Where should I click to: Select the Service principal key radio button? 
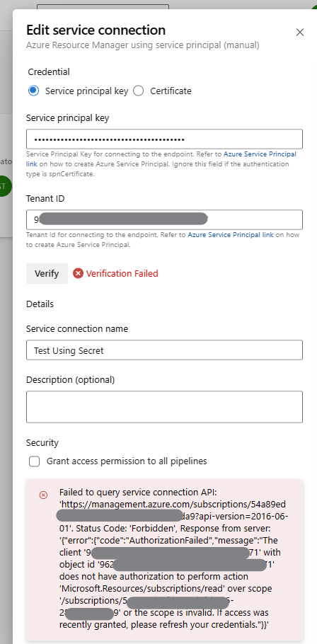34,91
